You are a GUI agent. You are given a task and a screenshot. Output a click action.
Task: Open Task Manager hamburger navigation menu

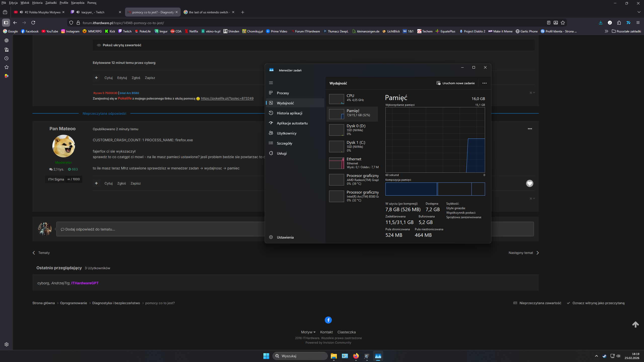pos(271,83)
